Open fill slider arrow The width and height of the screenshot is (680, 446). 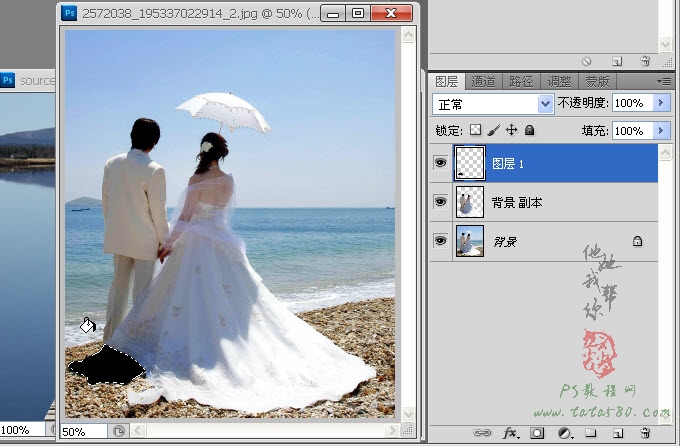click(x=661, y=131)
